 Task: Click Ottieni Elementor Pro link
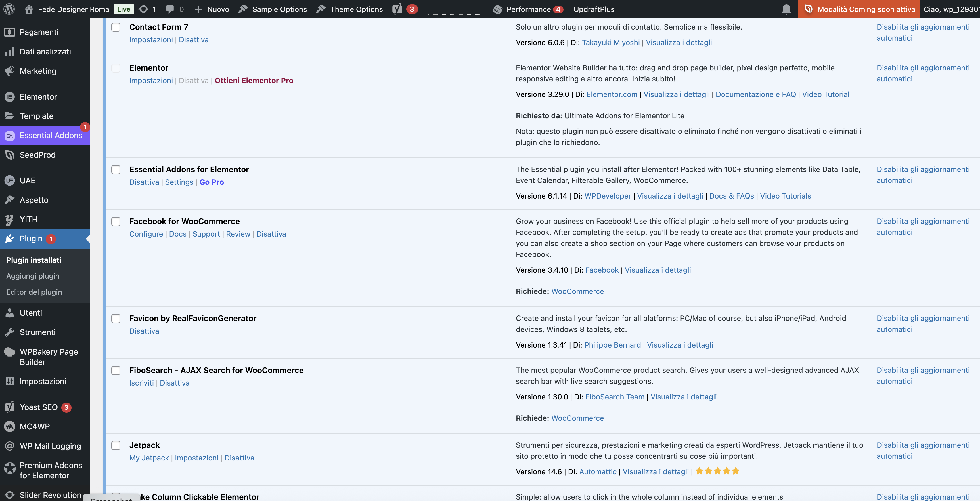pyautogui.click(x=254, y=80)
